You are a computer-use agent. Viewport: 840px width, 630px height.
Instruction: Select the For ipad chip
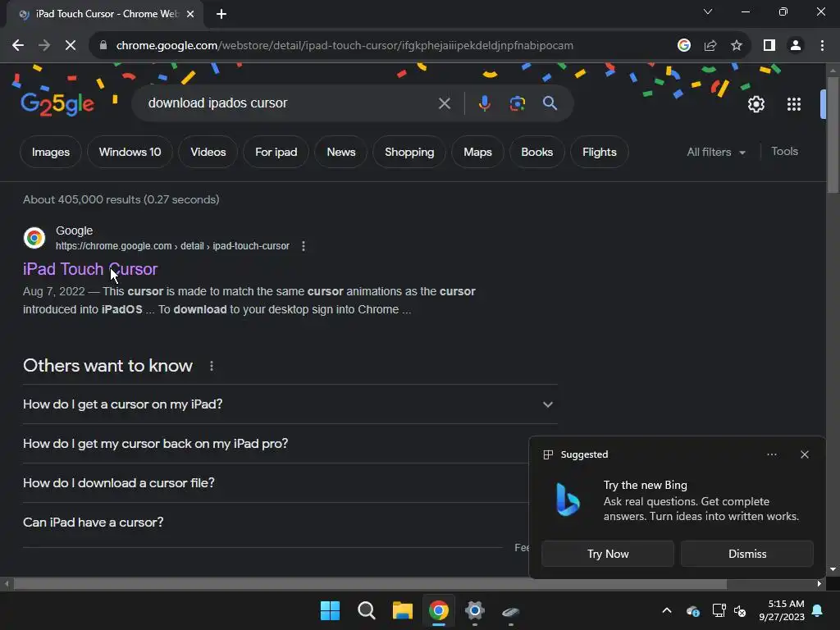(276, 152)
